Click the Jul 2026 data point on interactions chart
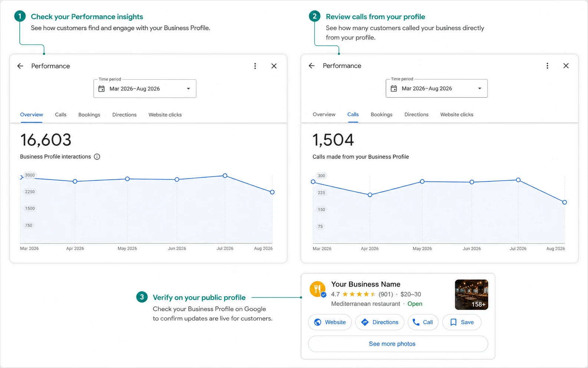The width and height of the screenshot is (588, 368). click(225, 175)
